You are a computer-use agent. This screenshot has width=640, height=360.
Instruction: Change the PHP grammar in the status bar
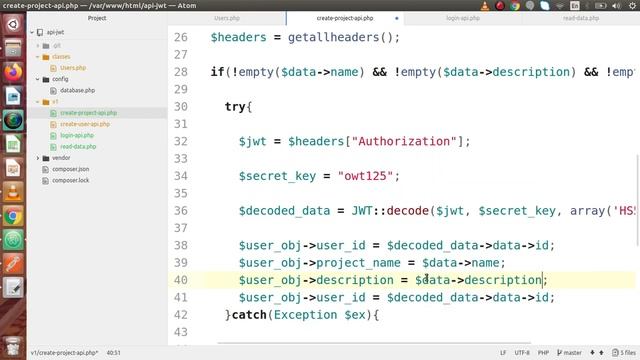543,353
